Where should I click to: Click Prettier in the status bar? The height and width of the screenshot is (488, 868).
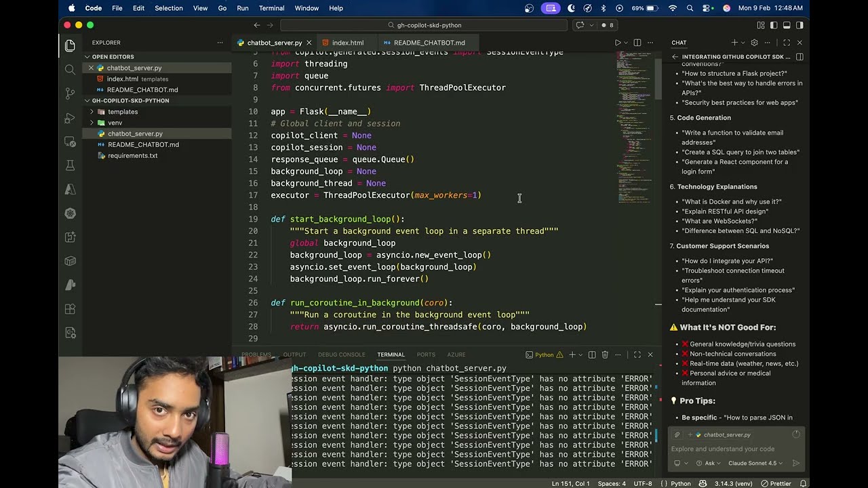coord(776,484)
